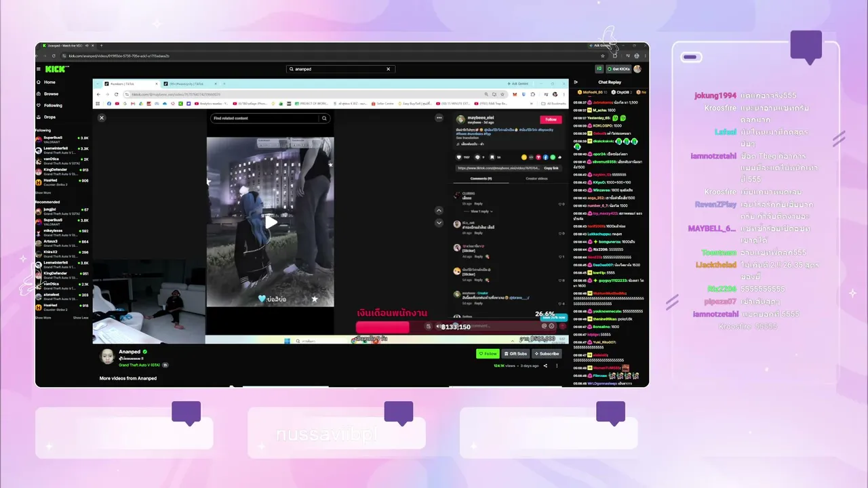The width and height of the screenshot is (868, 488).
Task: Focus the Kick search field with 'ananped'
Action: [340, 69]
